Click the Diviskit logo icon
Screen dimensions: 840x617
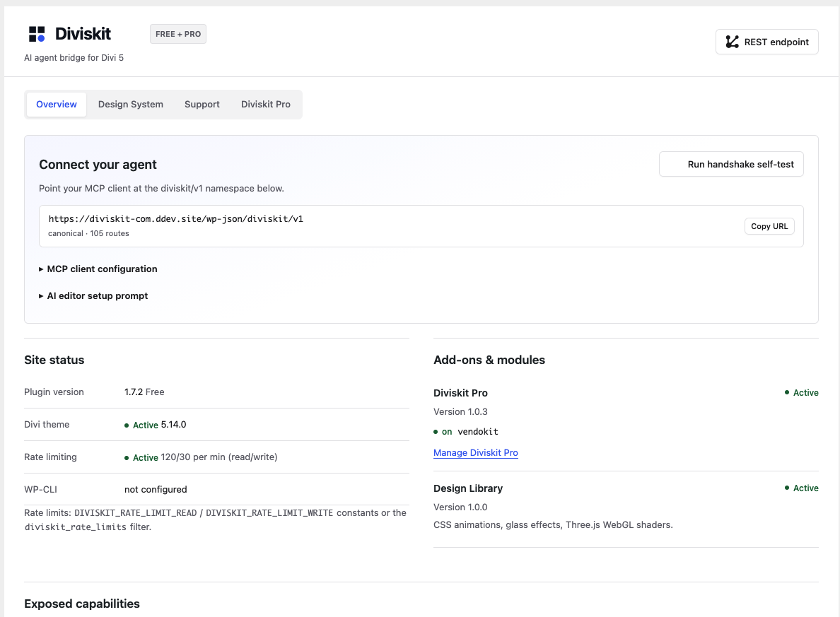[37, 34]
